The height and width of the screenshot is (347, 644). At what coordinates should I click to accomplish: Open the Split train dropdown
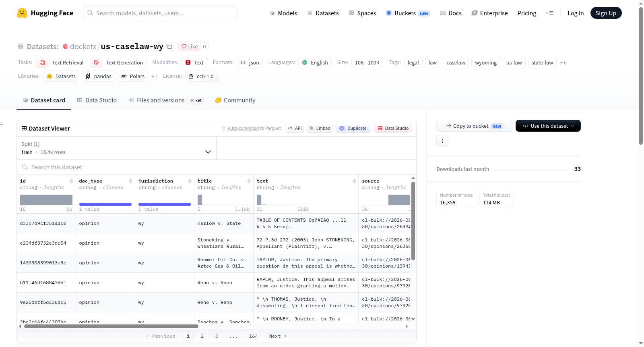(116, 148)
